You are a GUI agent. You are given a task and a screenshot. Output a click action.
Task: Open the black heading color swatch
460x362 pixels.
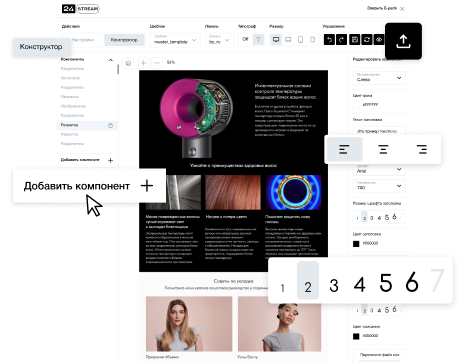click(x=356, y=244)
